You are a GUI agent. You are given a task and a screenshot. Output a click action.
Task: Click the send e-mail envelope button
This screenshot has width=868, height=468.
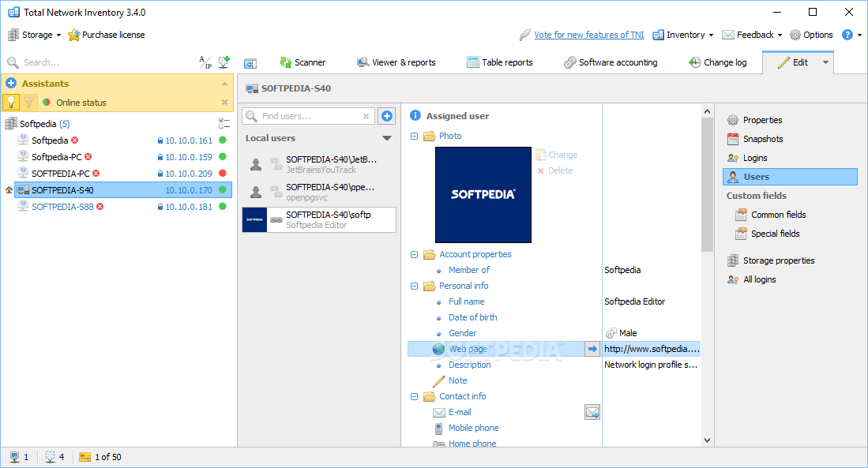[x=592, y=412]
